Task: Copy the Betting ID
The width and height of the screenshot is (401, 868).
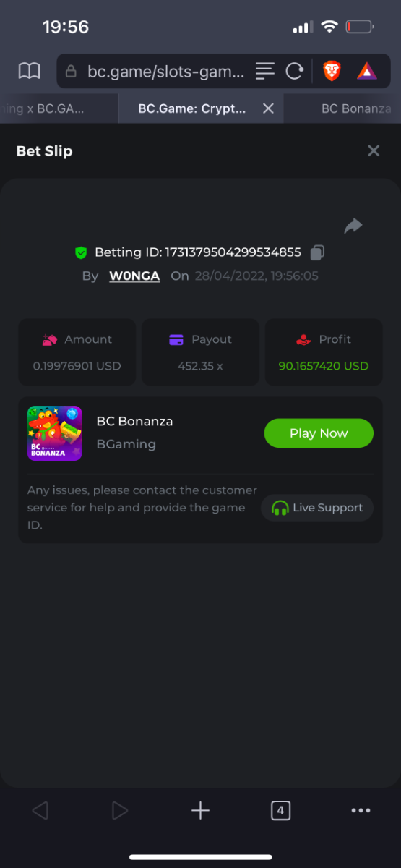Action: 317,252
